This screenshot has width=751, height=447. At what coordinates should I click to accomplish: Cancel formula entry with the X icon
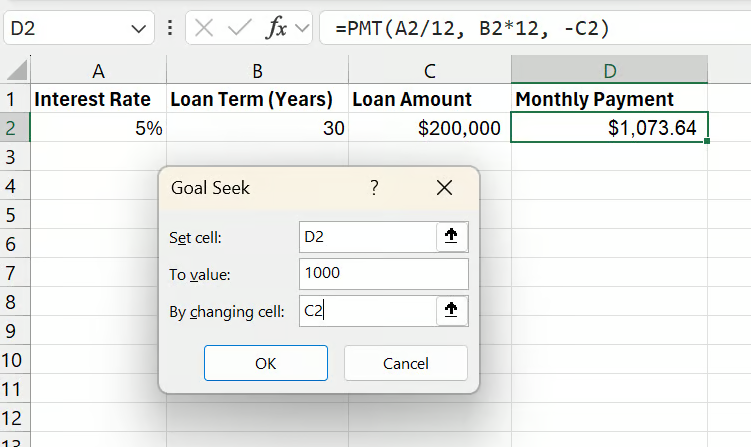205,28
